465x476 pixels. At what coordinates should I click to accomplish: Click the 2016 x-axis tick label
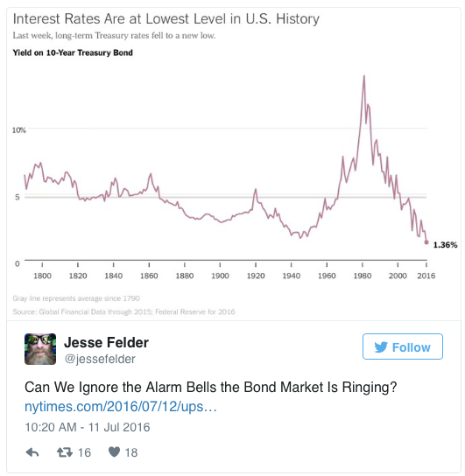[426, 276]
